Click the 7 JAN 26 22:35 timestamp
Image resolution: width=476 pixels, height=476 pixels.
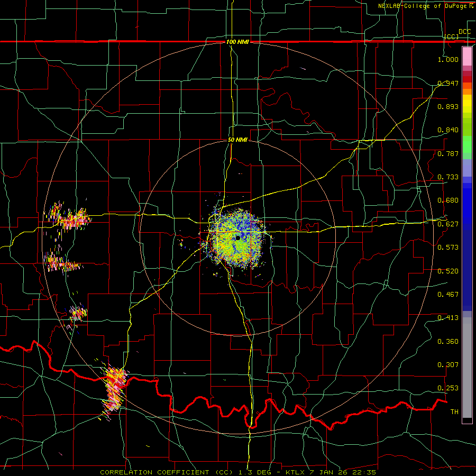pyautogui.click(x=343, y=472)
